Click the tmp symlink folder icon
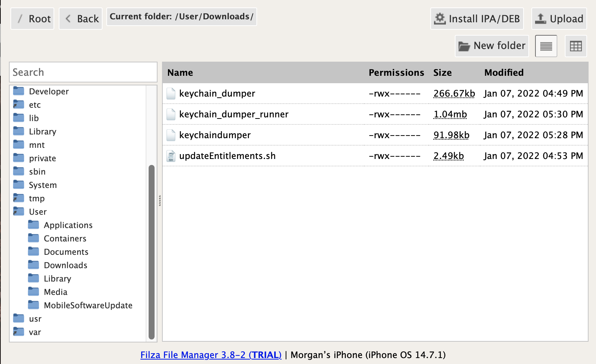This screenshot has height=364, width=596. (x=19, y=198)
